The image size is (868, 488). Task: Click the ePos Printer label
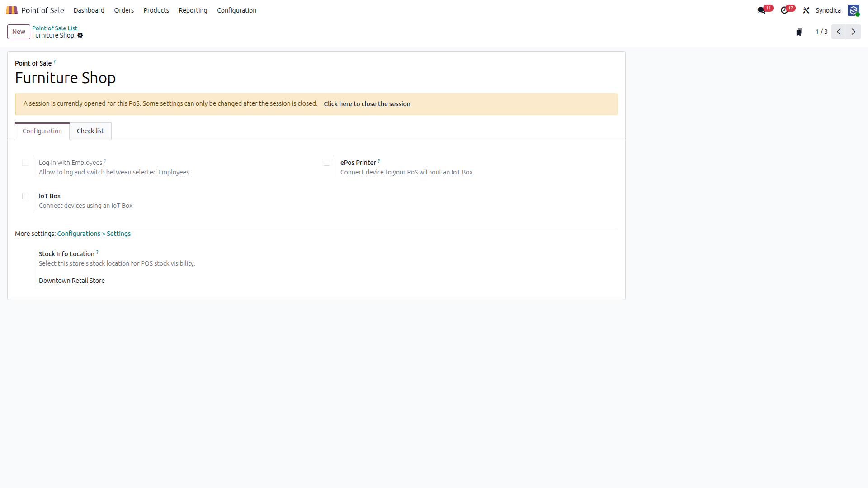(x=358, y=163)
